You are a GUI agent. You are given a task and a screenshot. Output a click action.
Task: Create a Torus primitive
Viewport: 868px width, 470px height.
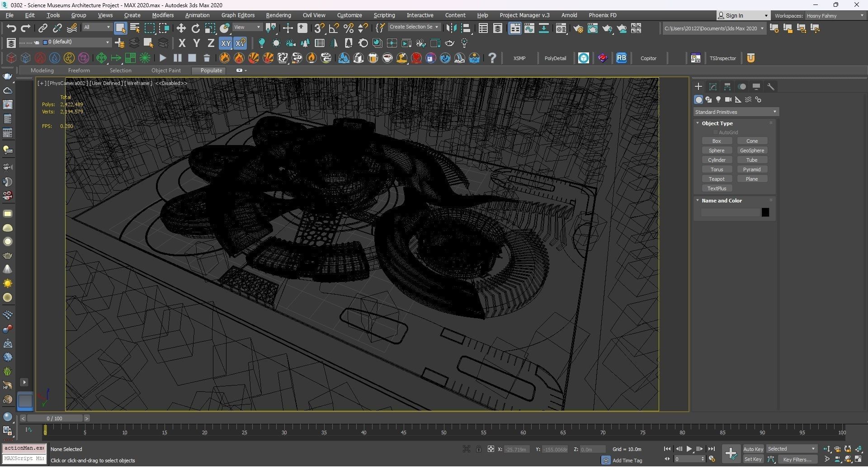pos(717,170)
